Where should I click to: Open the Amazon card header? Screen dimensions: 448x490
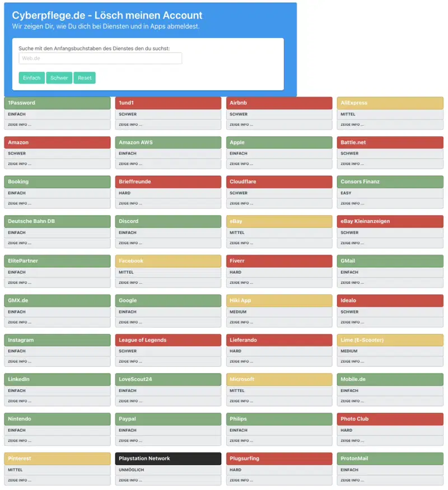[57, 142]
